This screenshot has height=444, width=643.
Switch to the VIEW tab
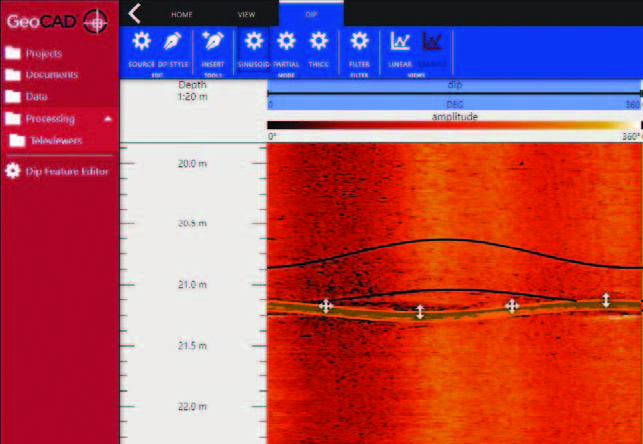(246, 14)
